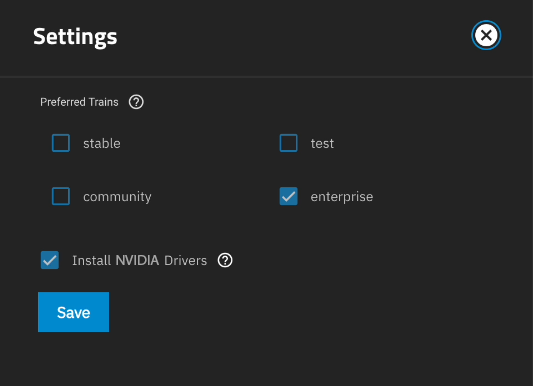Click the checkmark glyph beside NVIDIA Drivers
Viewport: 533px width, 386px height.
50,260
